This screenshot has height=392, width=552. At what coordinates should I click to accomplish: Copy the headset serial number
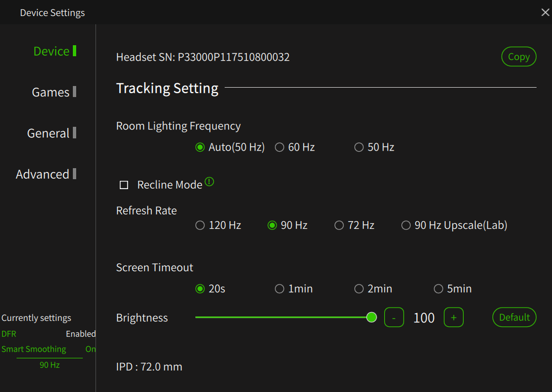coord(518,57)
